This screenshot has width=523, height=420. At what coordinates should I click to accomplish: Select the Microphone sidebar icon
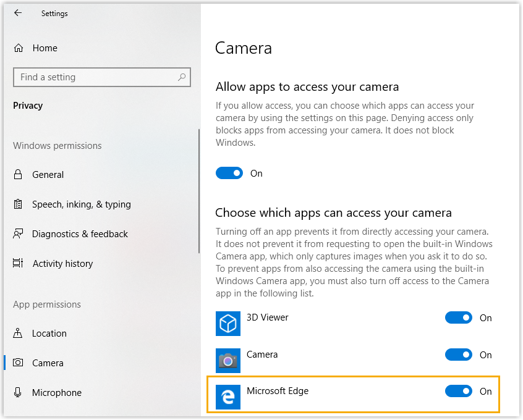pos(18,392)
